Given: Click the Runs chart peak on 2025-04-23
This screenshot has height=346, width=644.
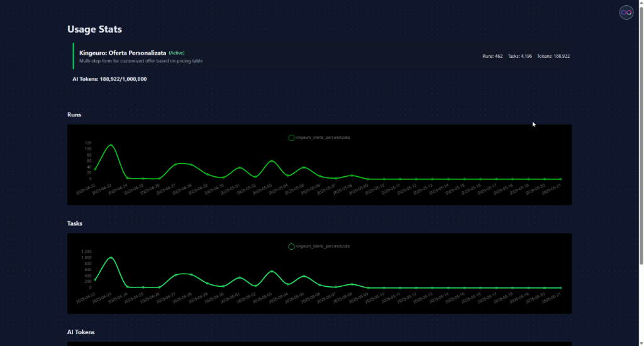Looking at the screenshot, I should (111, 145).
